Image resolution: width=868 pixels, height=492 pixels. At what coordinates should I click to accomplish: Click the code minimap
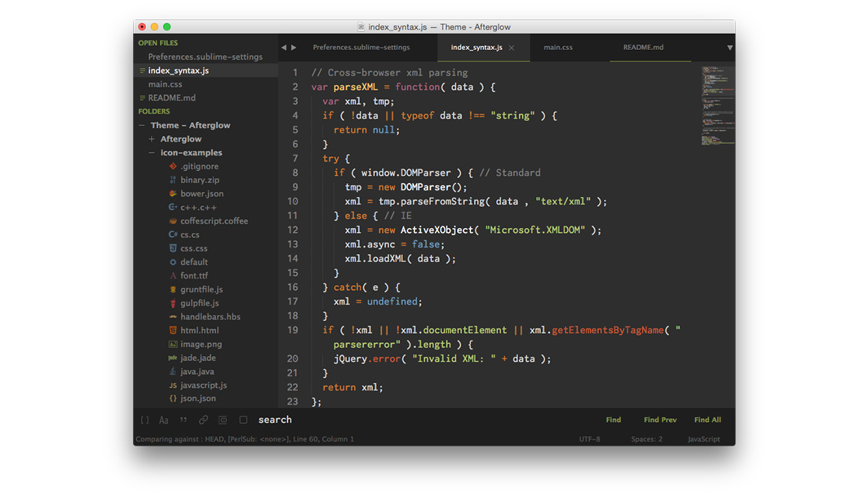[x=718, y=106]
